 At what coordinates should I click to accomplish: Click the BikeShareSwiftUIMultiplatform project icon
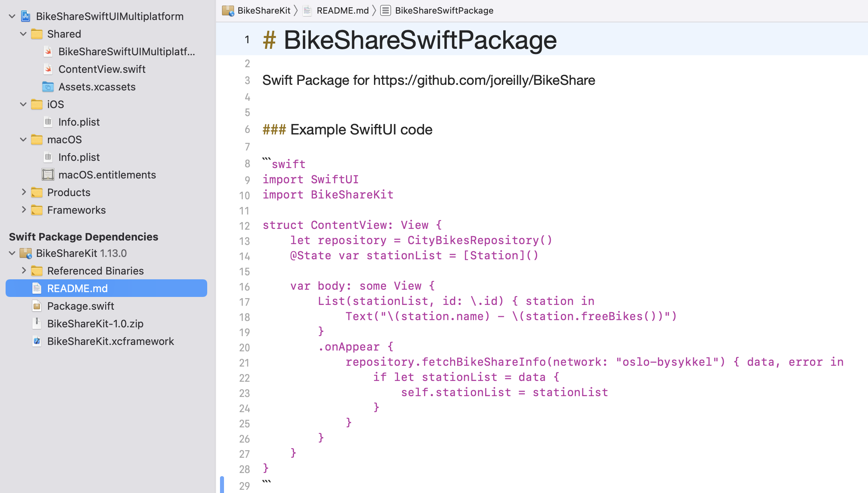tap(26, 16)
